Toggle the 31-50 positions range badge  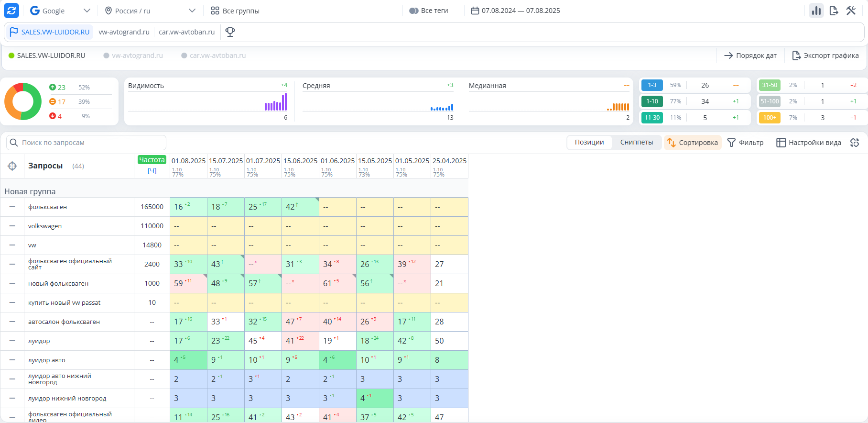coord(770,85)
